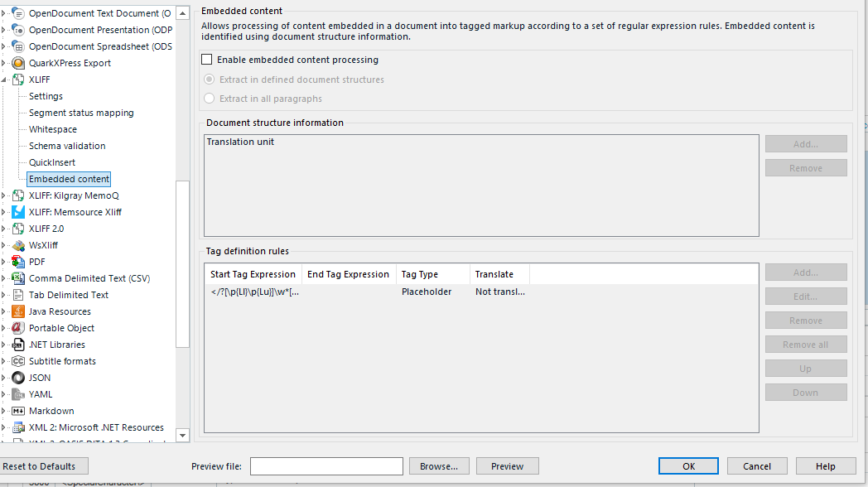Screen dimensions: 868x487
Task: Open Segment status mapping page
Action: pyautogui.click(x=81, y=113)
